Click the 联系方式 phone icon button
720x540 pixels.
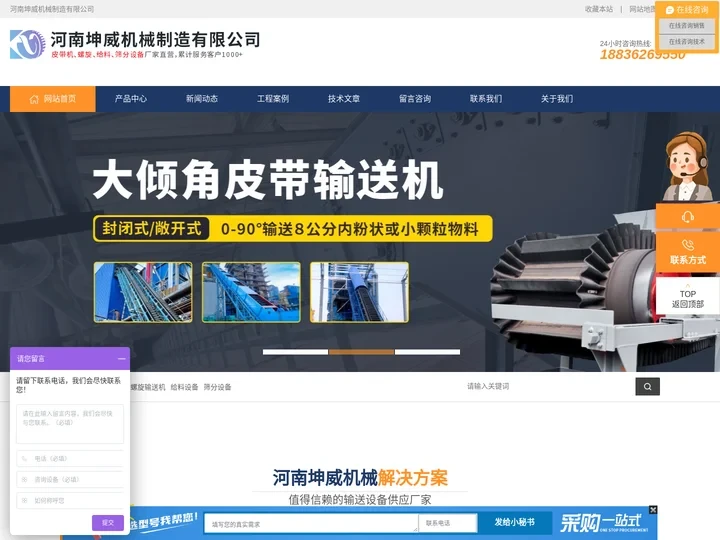click(x=687, y=253)
